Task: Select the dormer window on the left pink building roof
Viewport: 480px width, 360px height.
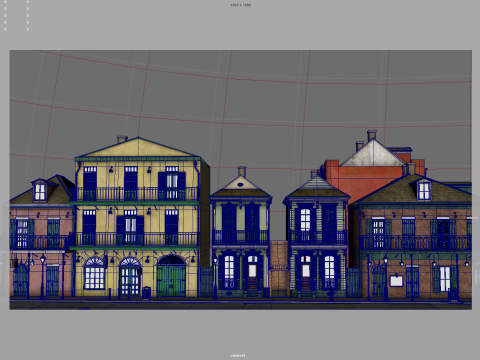Action: pyautogui.click(x=40, y=191)
